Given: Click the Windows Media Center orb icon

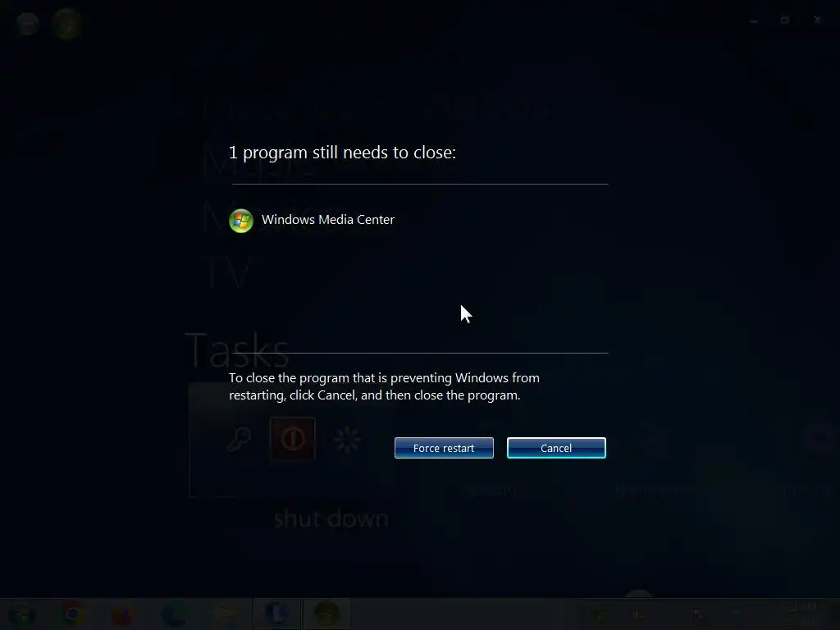Looking at the screenshot, I should click(x=241, y=221).
